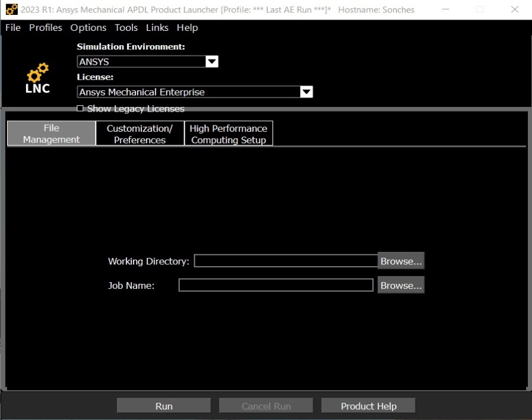Click the Cancel Run button
Screen dimensions: 532x420
click(x=266, y=406)
